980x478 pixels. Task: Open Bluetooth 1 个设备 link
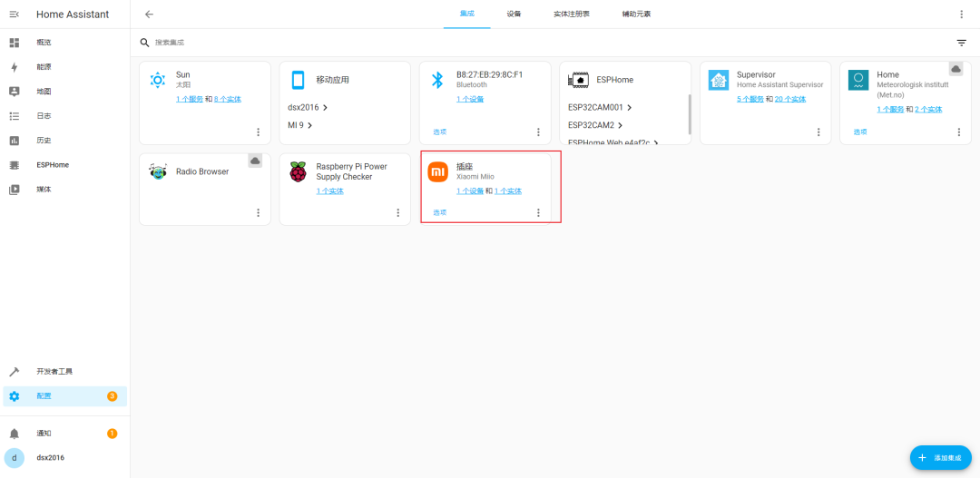(x=470, y=99)
